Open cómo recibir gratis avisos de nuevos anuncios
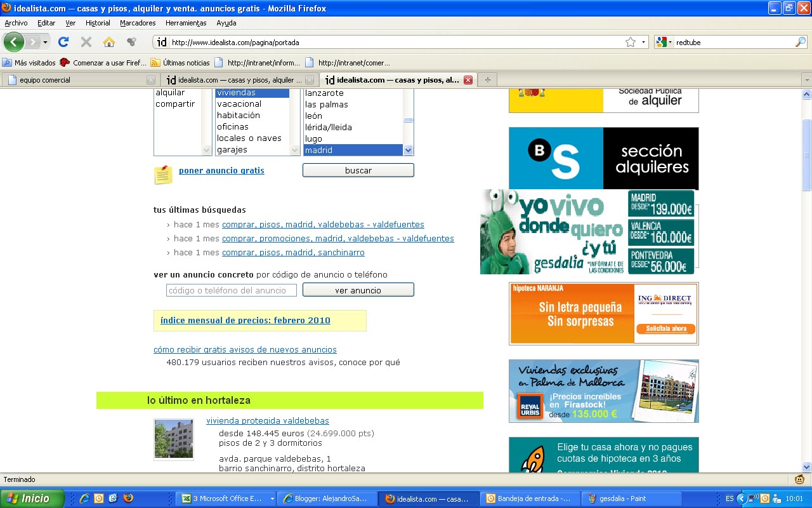The image size is (812, 508). (245, 350)
